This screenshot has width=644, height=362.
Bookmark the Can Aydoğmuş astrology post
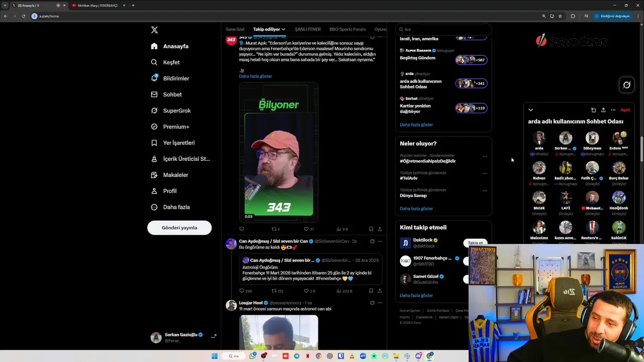371,291
